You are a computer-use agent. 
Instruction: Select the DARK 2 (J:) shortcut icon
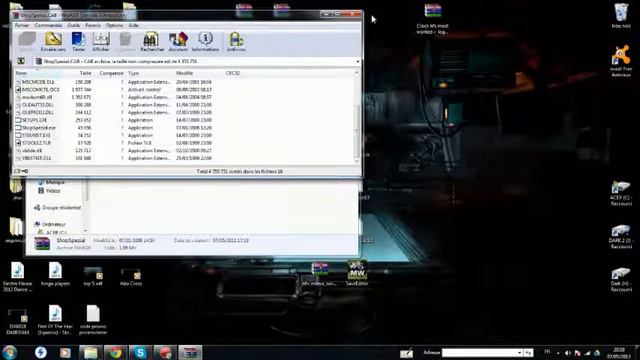click(621, 236)
